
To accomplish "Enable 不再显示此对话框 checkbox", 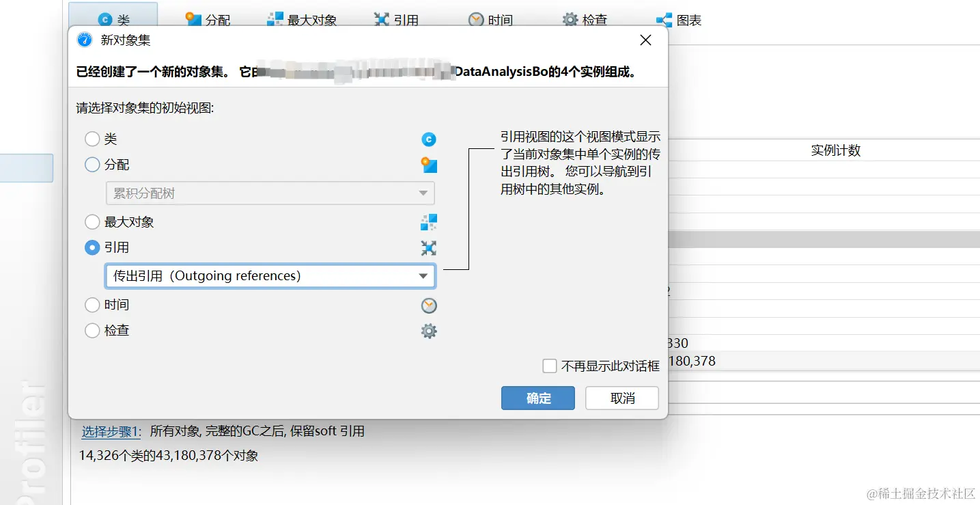I will [x=550, y=366].
